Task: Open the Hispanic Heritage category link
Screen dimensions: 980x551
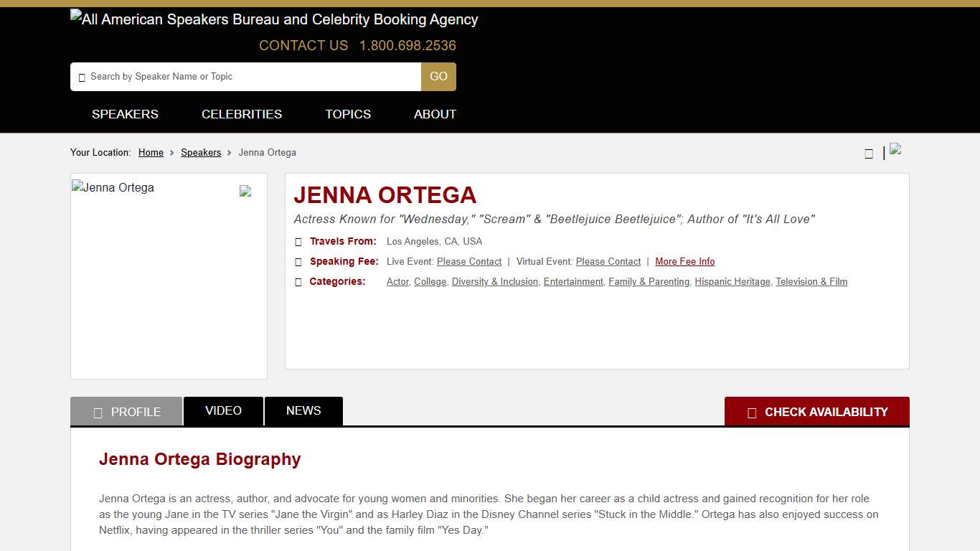Action: [x=732, y=281]
